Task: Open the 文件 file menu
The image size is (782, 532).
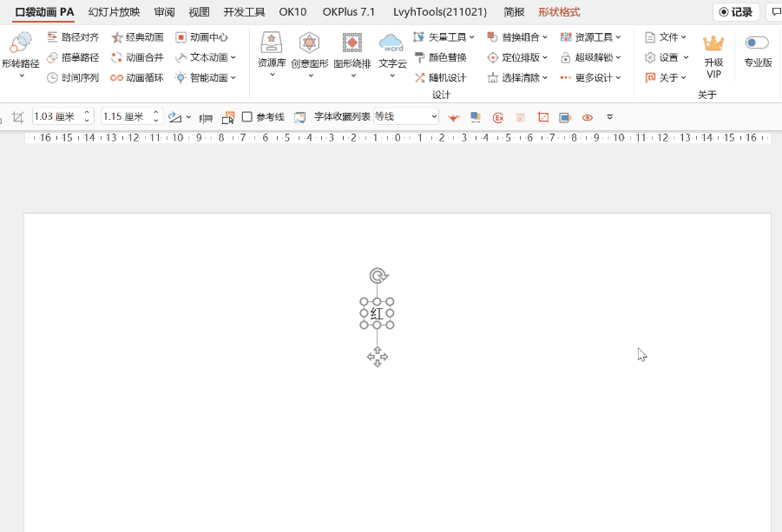Action: click(x=666, y=37)
